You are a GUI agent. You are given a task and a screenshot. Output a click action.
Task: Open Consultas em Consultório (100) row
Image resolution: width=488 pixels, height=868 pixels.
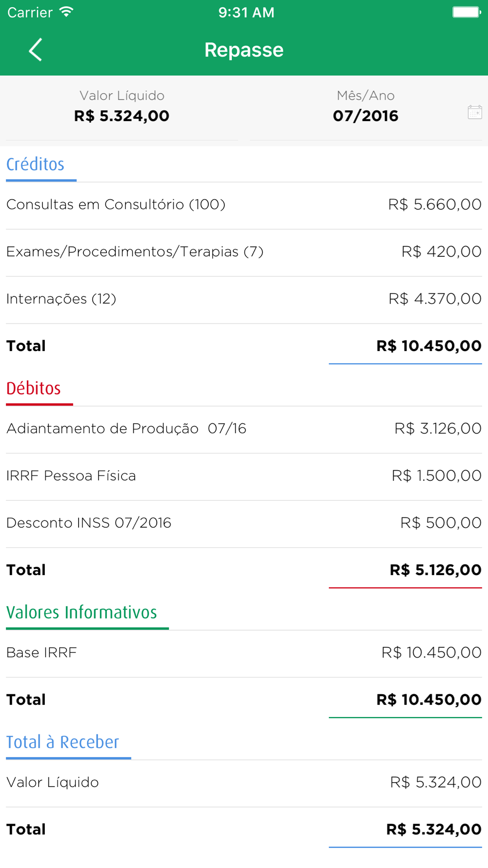tap(244, 205)
